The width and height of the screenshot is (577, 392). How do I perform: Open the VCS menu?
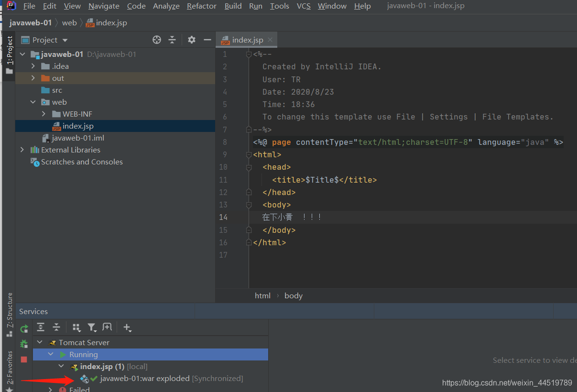pos(304,6)
